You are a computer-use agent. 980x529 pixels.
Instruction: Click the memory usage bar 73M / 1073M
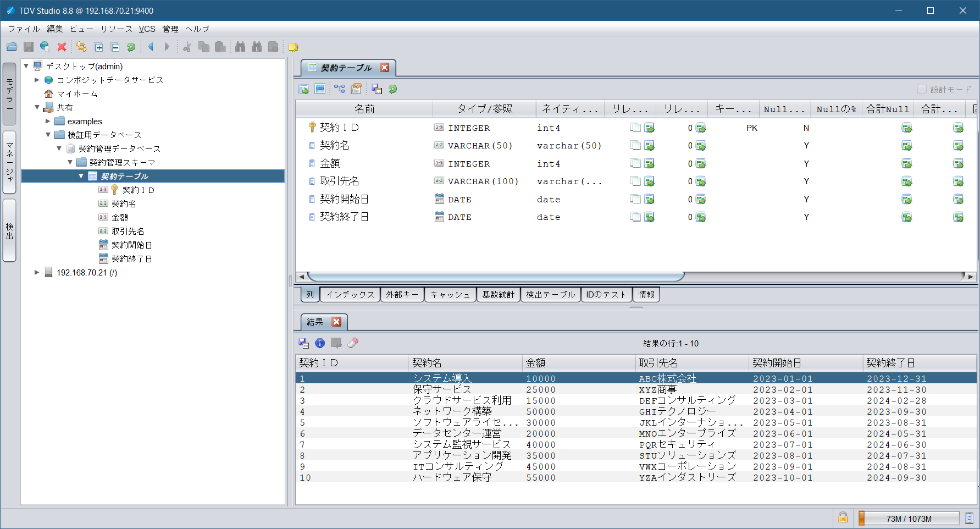pos(909,519)
